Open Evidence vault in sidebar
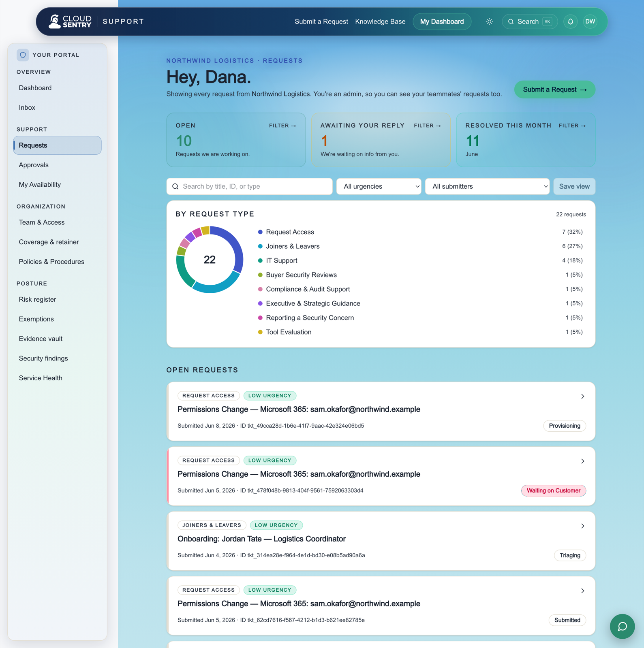This screenshot has width=644, height=648. [x=57, y=339]
